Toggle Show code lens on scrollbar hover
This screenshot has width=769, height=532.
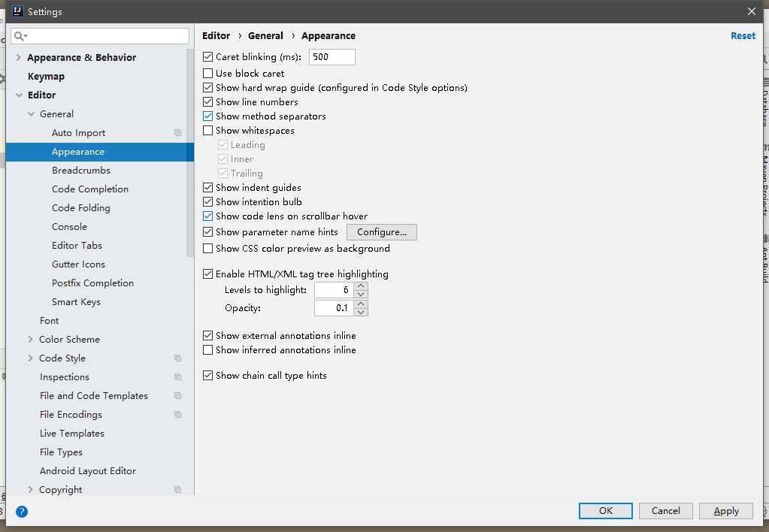[208, 216]
